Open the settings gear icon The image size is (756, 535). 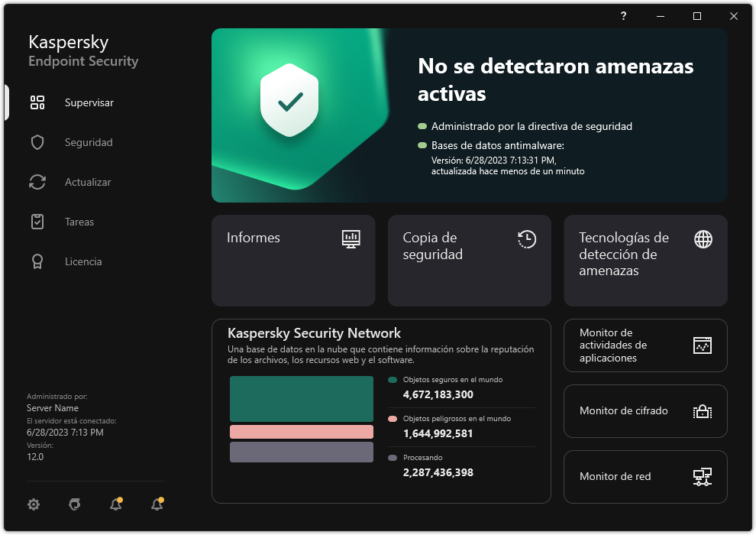point(33,504)
